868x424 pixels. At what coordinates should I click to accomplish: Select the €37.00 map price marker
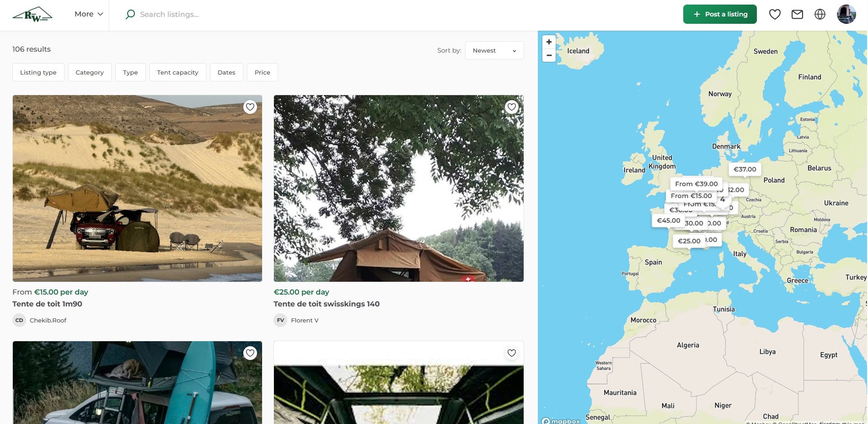745,169
